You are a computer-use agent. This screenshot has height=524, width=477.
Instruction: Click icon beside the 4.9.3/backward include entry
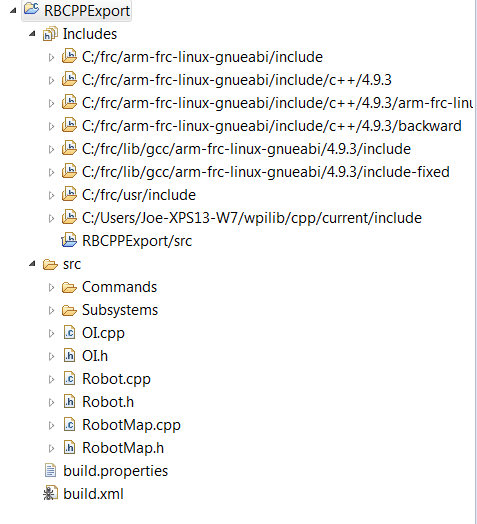[x=69, y=125]
